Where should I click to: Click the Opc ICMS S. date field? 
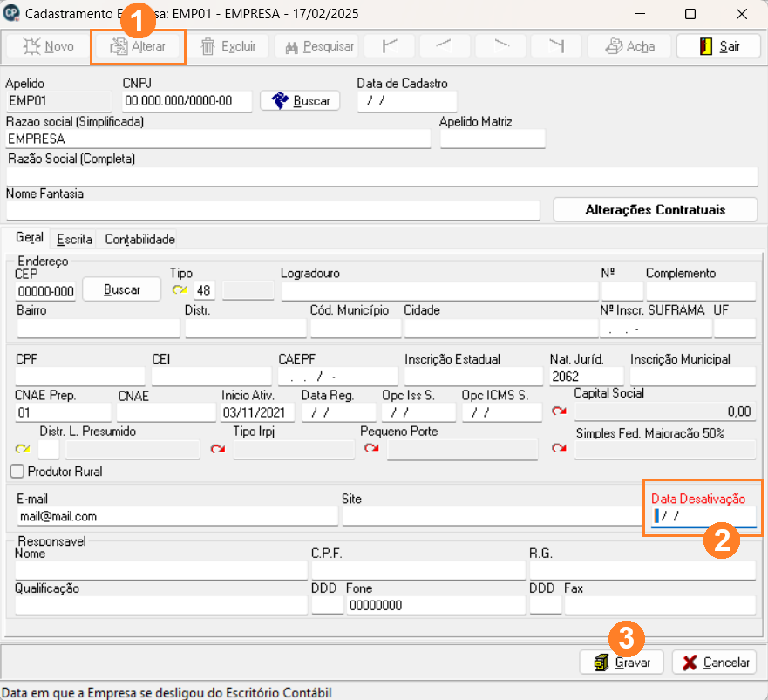(502, 412)
